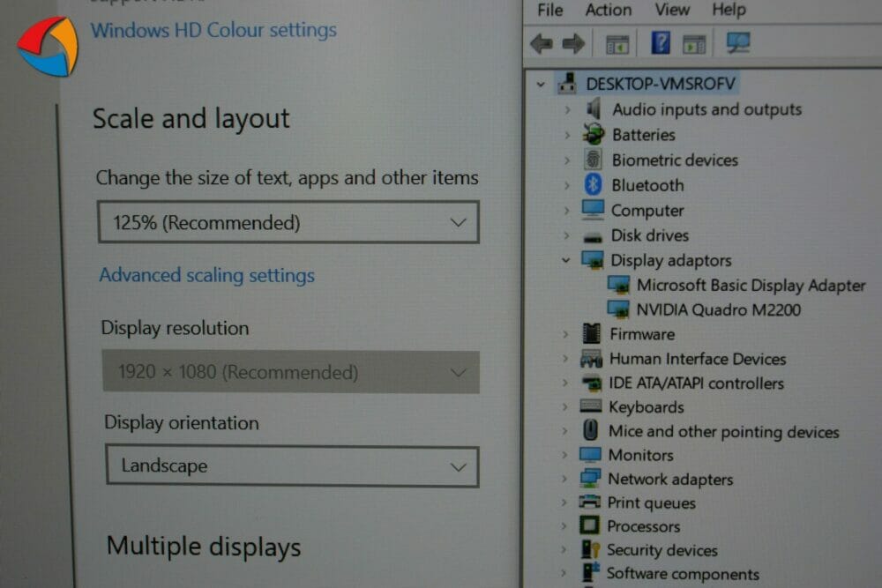The height and width of the screenshot is (588, 882).
Task: Select the Software components label
Action: 683,573
